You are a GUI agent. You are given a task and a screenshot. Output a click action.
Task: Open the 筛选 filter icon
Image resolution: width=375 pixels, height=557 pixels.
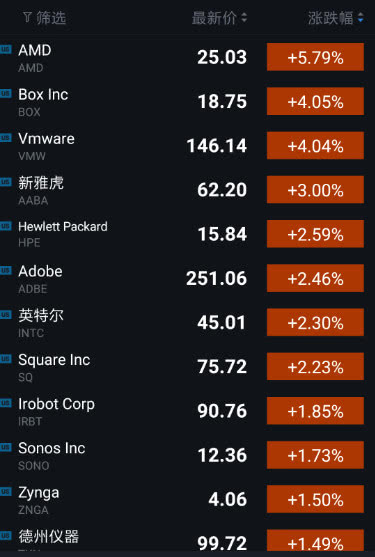27,17
